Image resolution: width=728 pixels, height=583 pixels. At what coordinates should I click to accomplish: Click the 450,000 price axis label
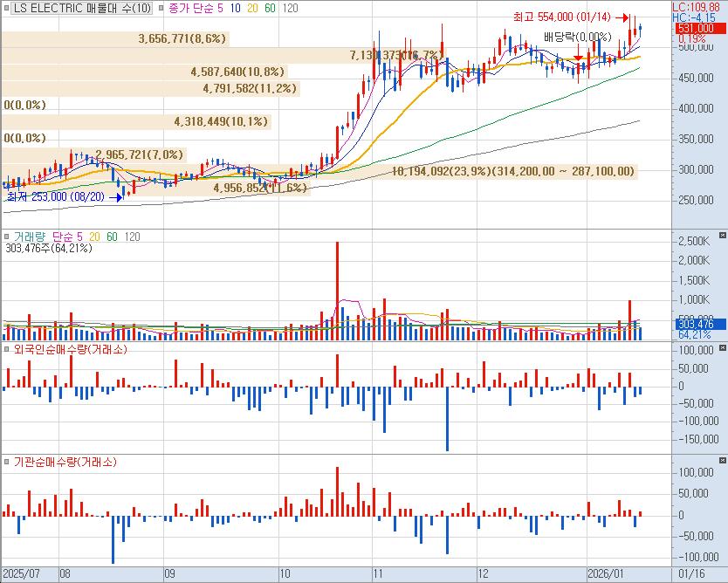click(696, 78)
